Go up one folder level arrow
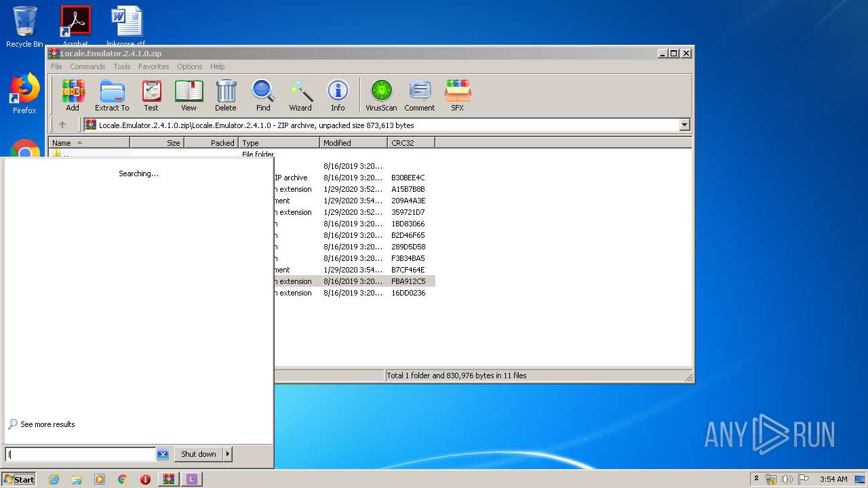The width and height of the screenshot is (868, 488). coord(62,125)
